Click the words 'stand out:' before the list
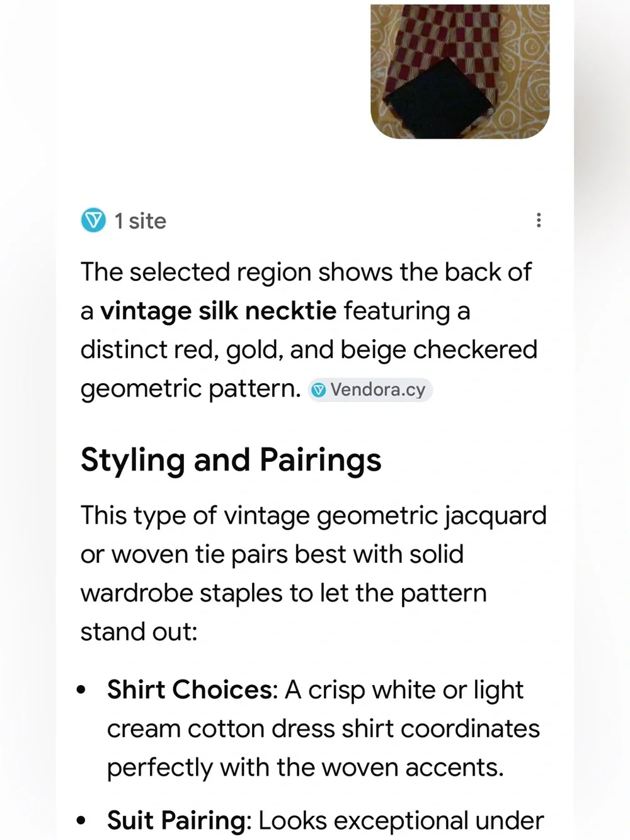The width and height of the screenshot is (630, 840). coord(139,631)
